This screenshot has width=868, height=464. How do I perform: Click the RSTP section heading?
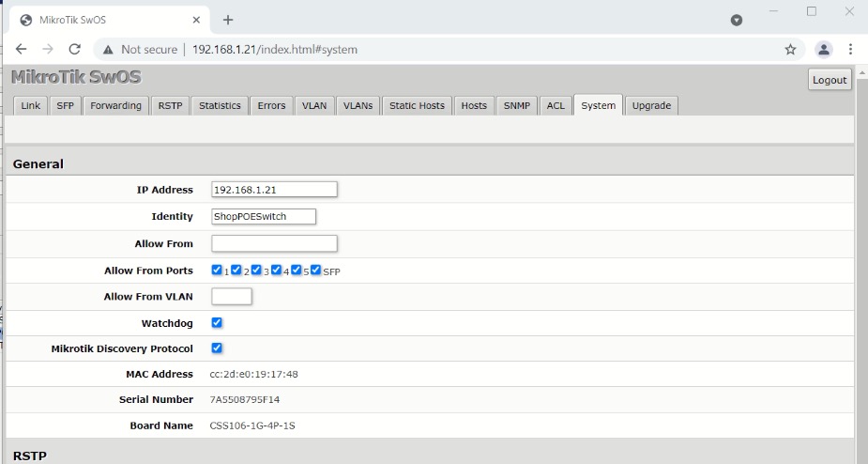click(x=30, y=456)
